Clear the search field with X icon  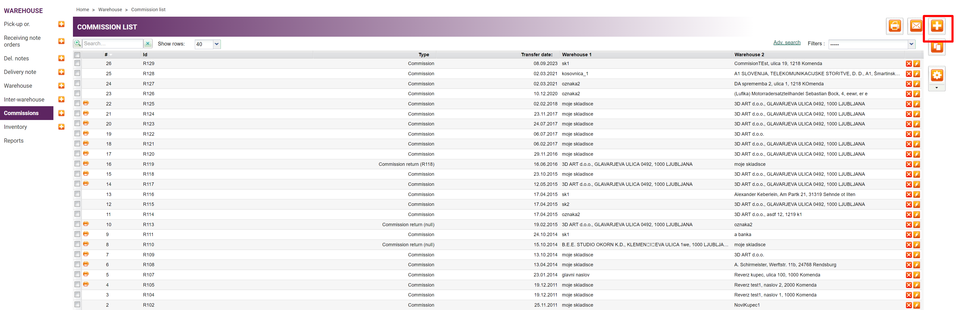click(x=148, y=44)
